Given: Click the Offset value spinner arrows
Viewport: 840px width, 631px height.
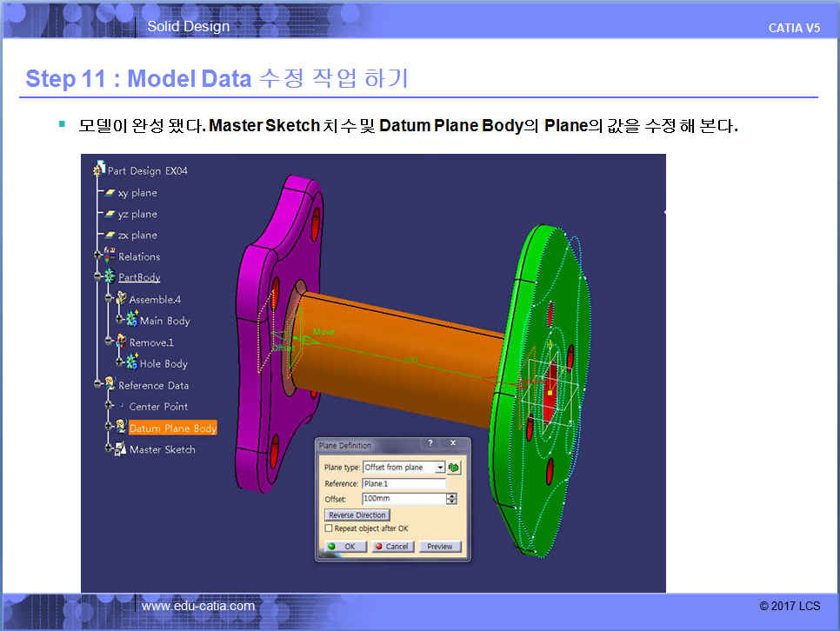Looking at the screenshot, I should coord(451,499).
